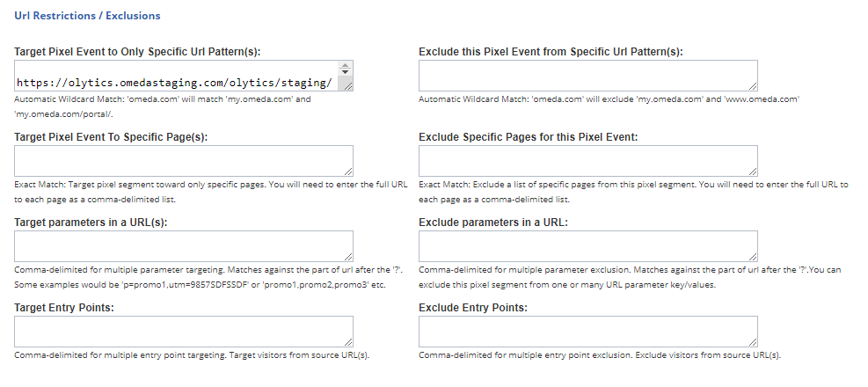Click resize grip of Target Entry Points textarea
The height and width of the screenshot is (387, 868).
click(348, 342)
